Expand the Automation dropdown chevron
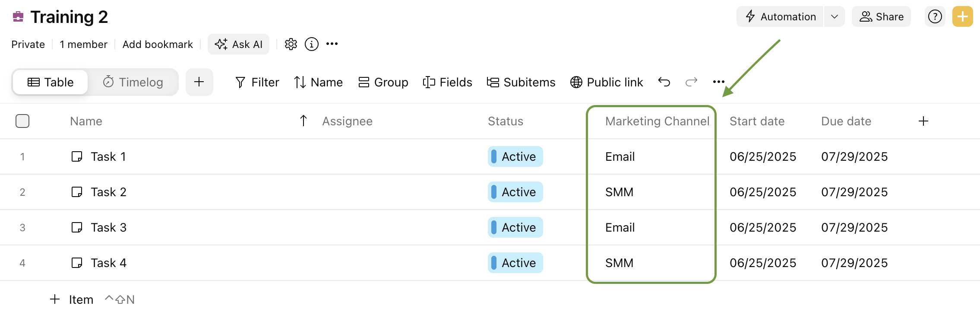980x312 pixels. [x=835, y=17]
